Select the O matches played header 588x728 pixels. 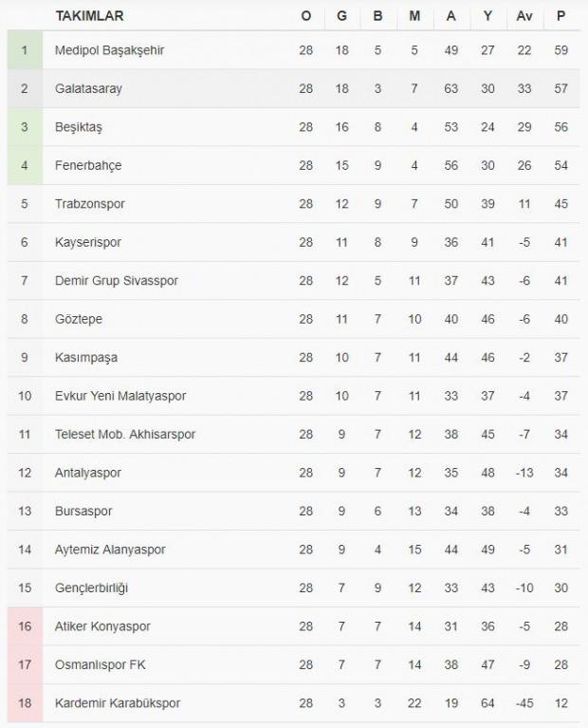tap(305, 16)
